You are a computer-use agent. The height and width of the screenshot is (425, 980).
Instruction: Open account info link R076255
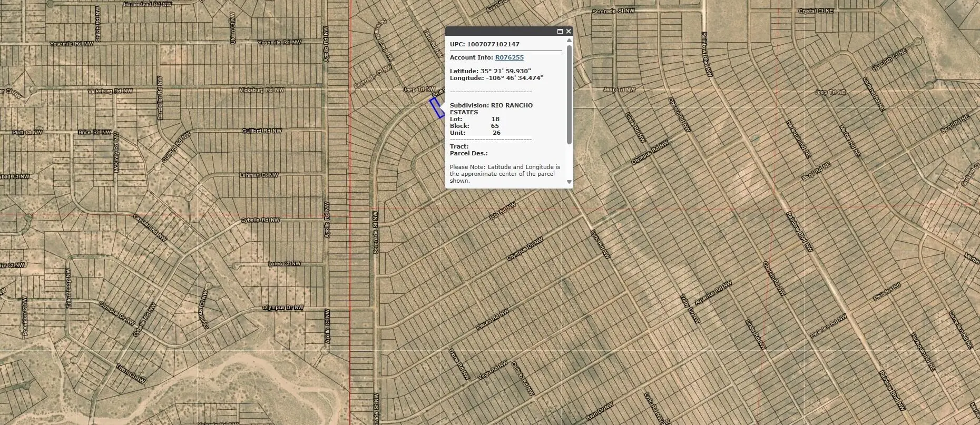click(x=509, y=57)
